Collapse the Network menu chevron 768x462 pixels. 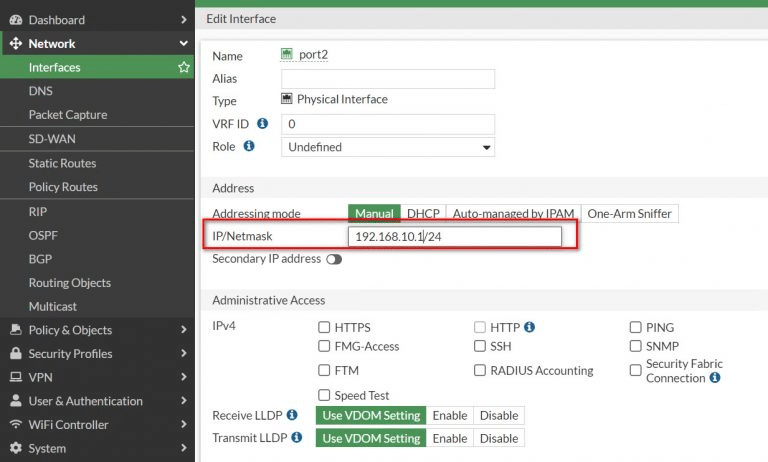tap(184, 43)
